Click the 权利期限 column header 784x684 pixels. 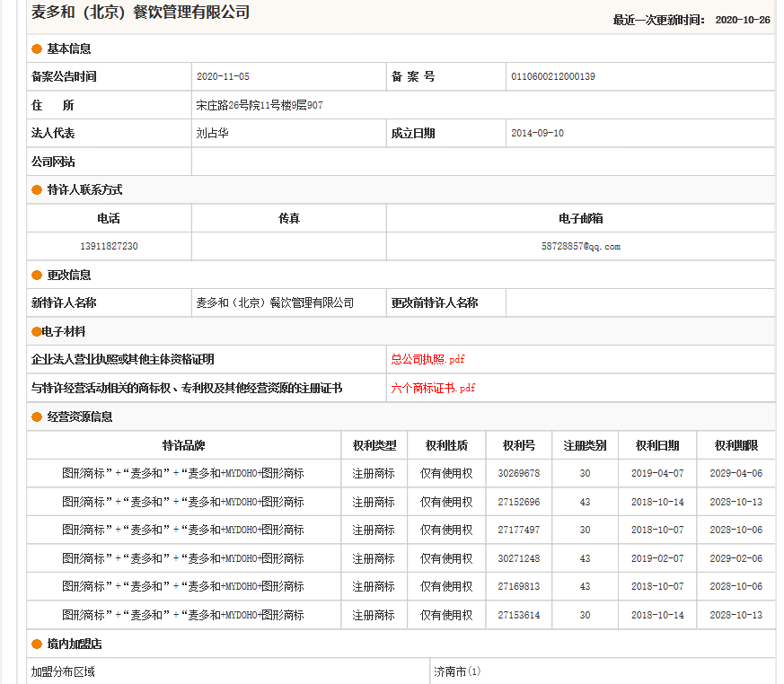pyautogui.click(x=736, y=445)
